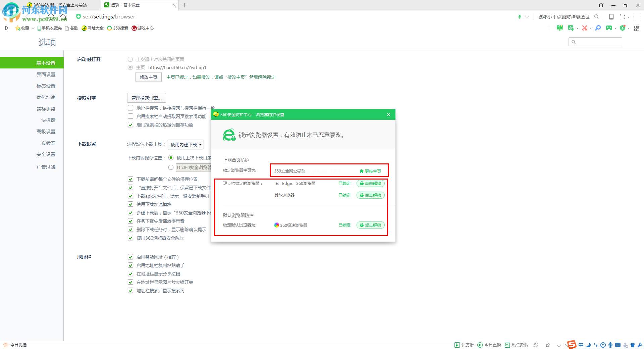Open the hamburger main menu
This screenshot has height=349, width=644.
pos(637,16)
